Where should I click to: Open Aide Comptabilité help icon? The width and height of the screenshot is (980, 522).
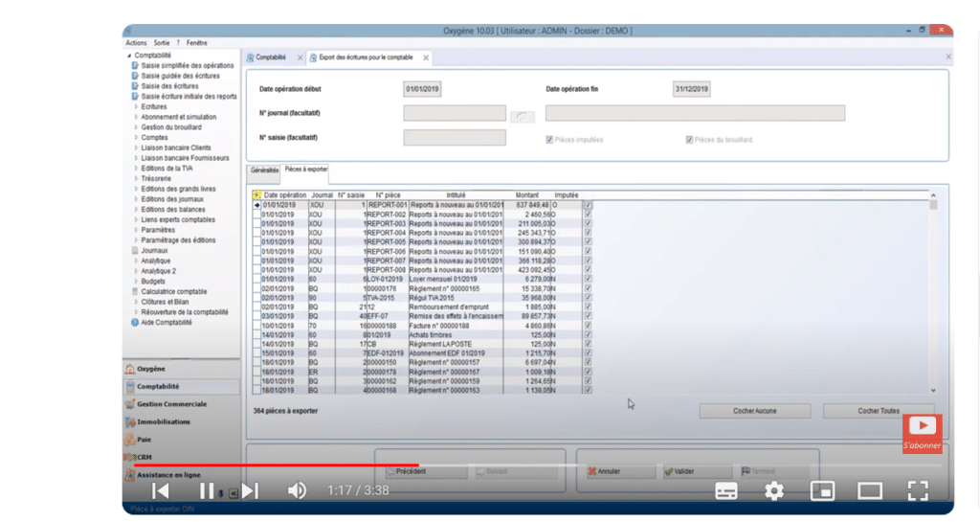(135, 323)
